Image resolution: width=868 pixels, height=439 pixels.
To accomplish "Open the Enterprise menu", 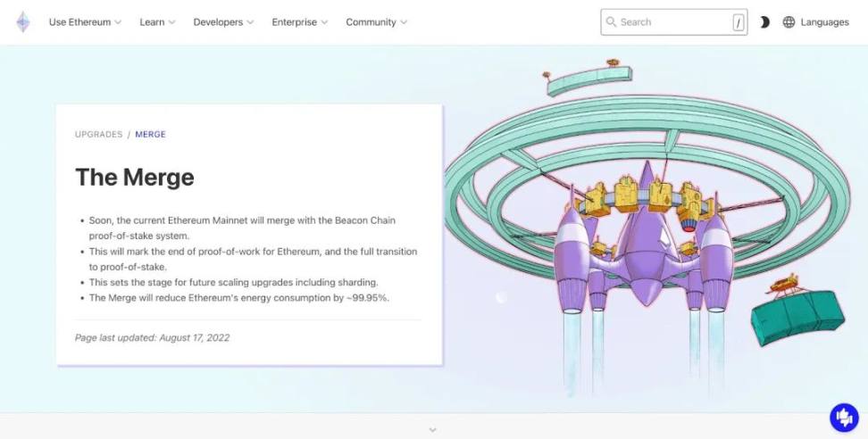I will coord(299,22).
